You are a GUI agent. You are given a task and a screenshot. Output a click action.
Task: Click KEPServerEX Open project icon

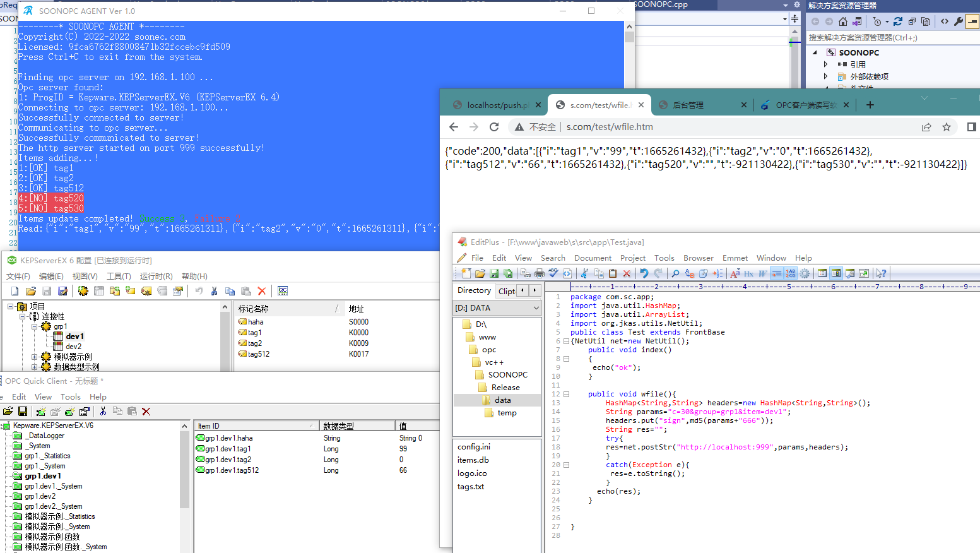tap(30, 291)
